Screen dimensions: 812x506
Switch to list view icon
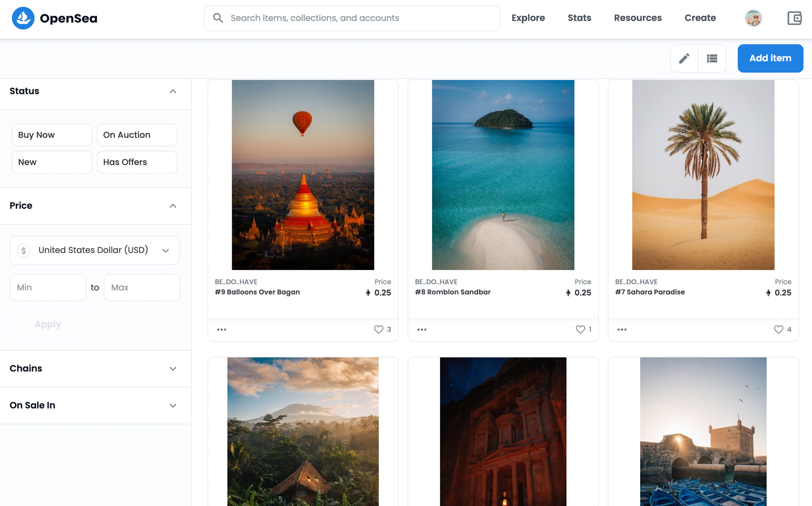712,58
